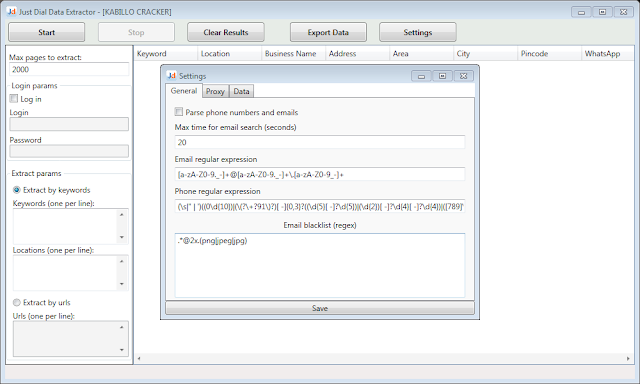
Task: Clear Results in the main toolbar
Action: [226, 32]
